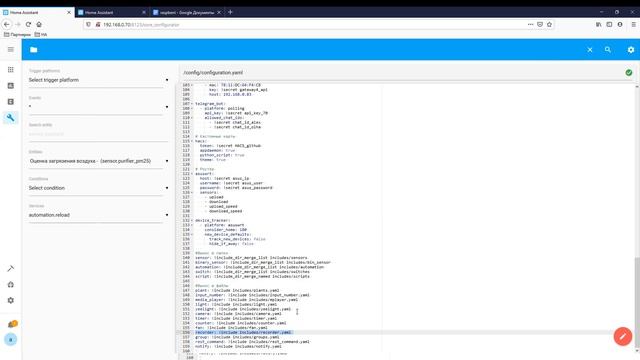Screen dimensions: 640x360
Task: Open the Entities dropdown showing sensor.purifier_pm25
Action: 98,161
